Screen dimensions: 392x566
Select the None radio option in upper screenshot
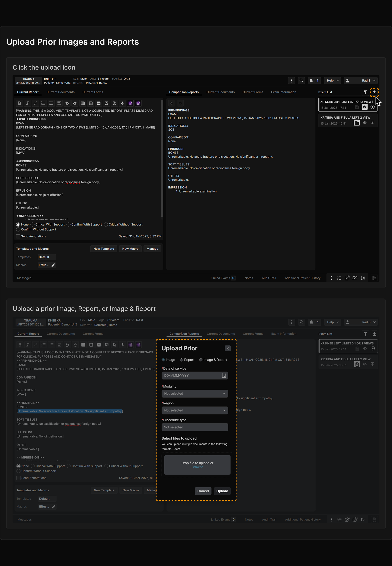[x=18, y=224]
